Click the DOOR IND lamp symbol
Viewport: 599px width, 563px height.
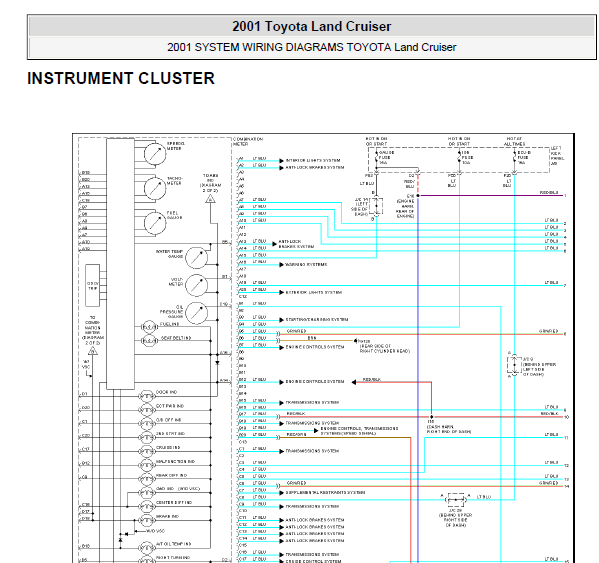[146, 396]
